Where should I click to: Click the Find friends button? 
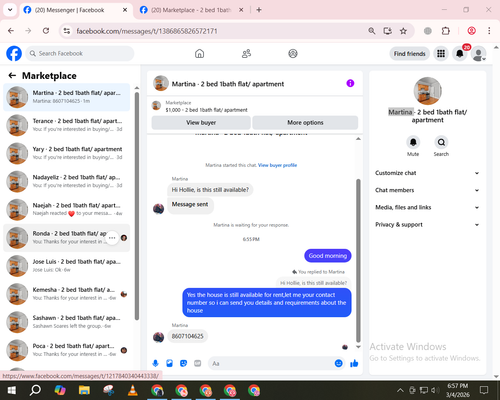(x=410, y=54)
